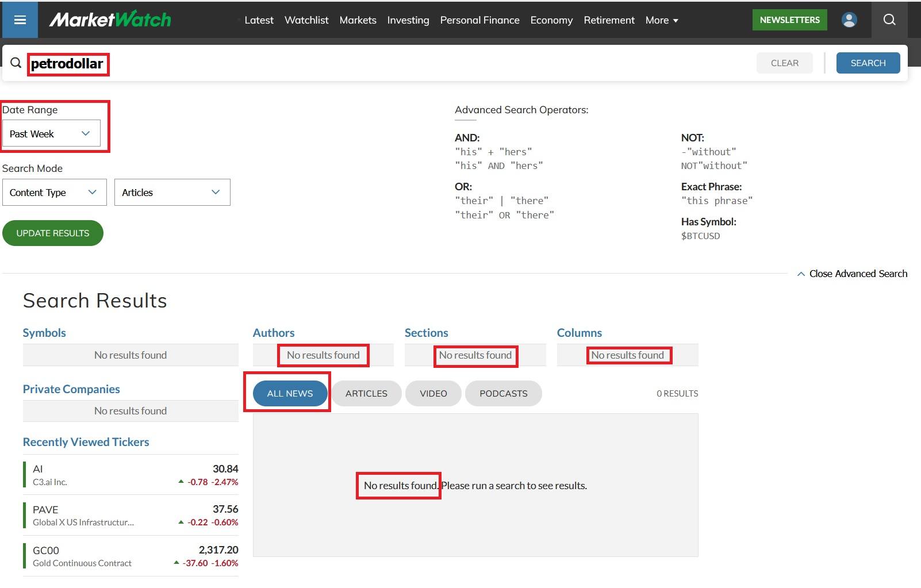Image resolution: width=921 pixels, height=588 pixels.
Task: Expand the Articles search mode dropdown
Action: 172,193
